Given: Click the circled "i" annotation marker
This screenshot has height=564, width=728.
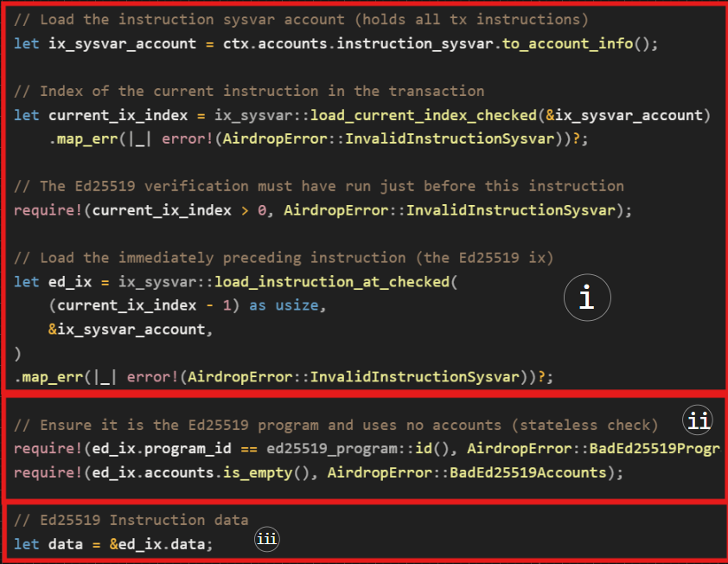Looking at the screenshot, I should [x=587, y=297].
